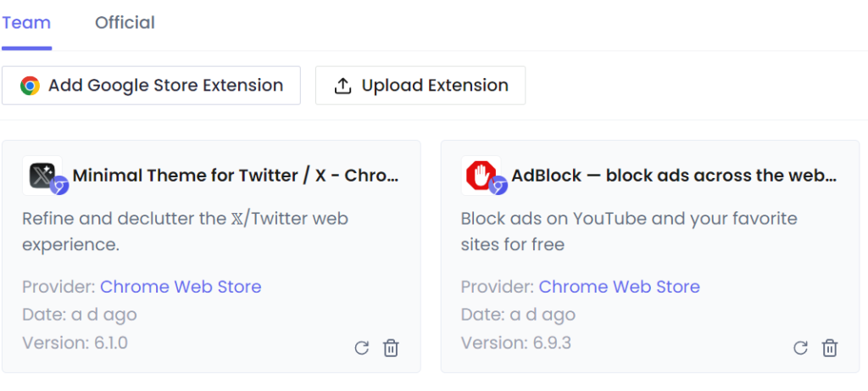
Task: Switch to the Team tab
Action: [26, 23]
